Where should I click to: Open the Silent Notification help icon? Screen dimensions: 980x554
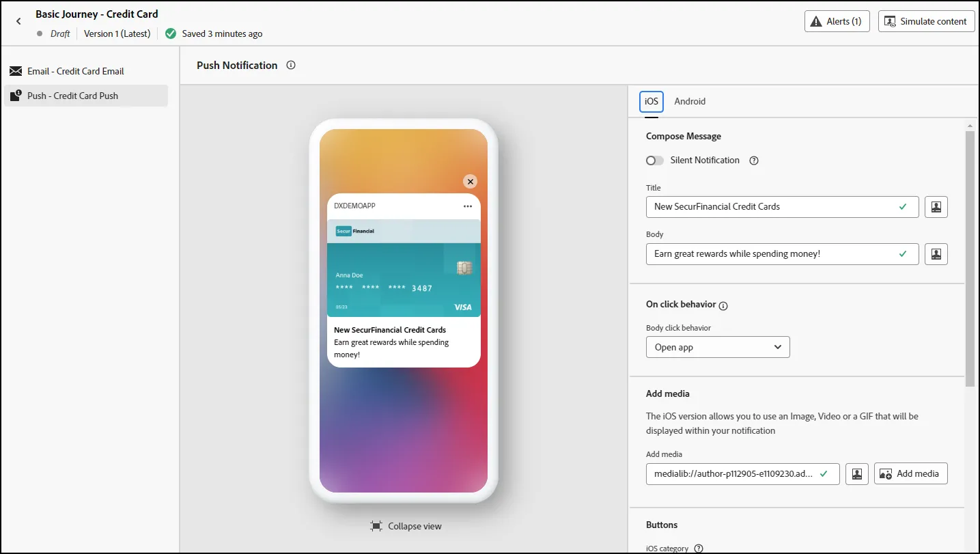tap(754, 161)
